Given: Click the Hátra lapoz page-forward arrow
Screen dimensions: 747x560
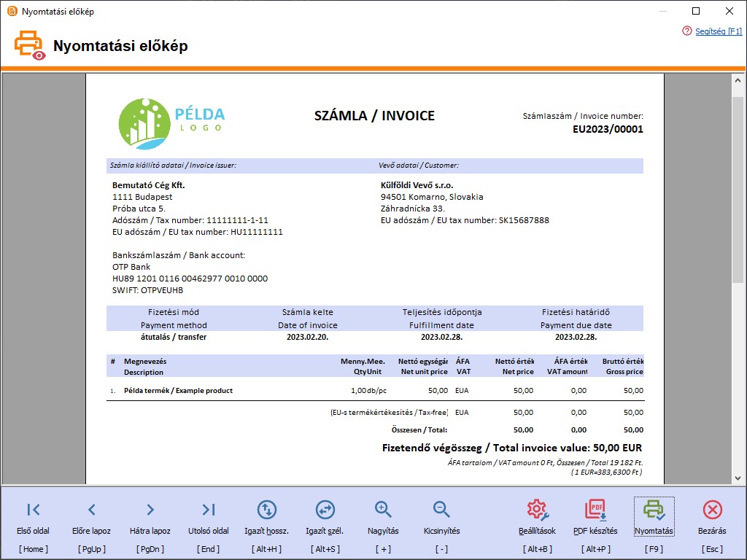Looking at the screenshot, I should click(150, 510).
